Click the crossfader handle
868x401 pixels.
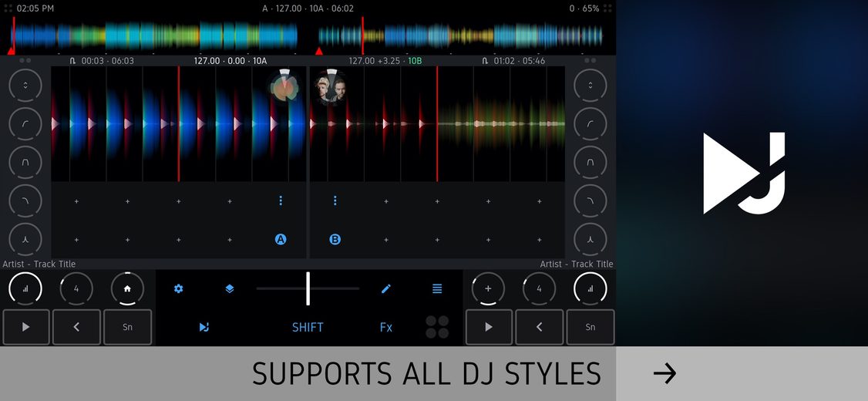point(308,288)
